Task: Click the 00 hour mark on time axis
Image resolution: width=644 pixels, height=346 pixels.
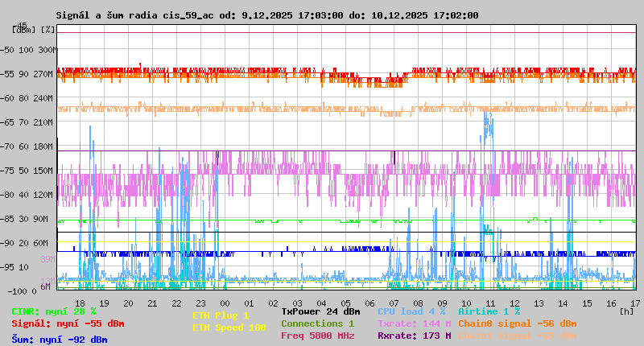Action: tap(249, 303)
